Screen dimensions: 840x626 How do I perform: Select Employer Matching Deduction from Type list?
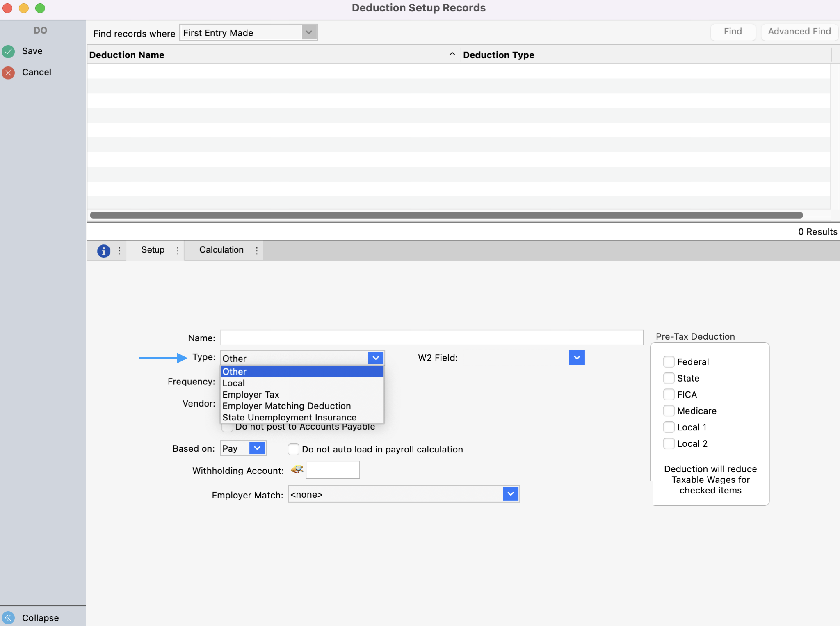point(286,406)
